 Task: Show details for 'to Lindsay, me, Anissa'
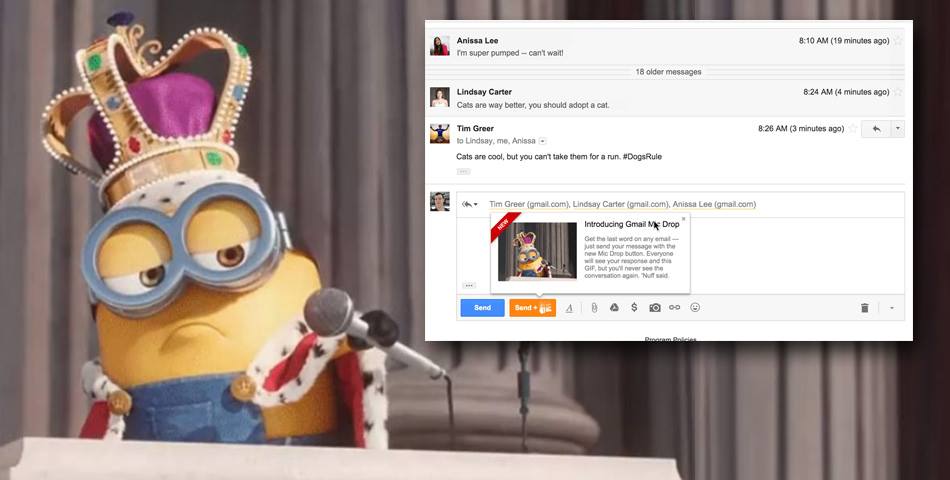tap(542, 141)
